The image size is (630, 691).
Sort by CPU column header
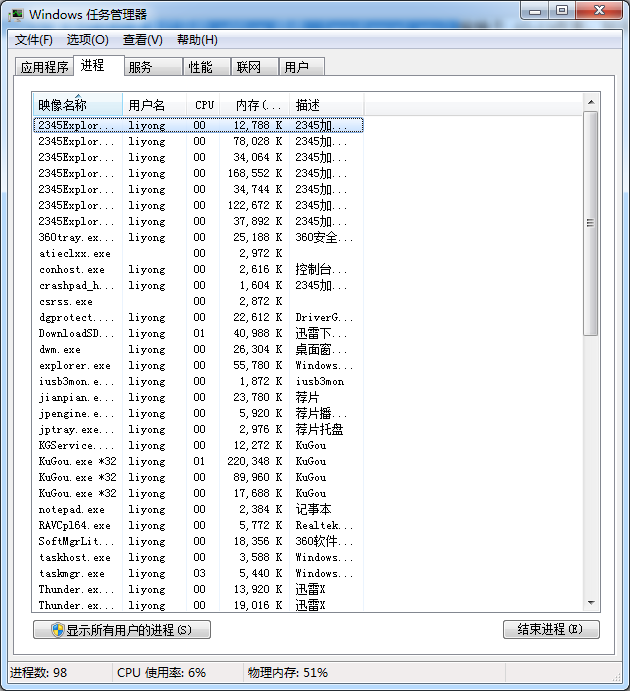[203, 105]
